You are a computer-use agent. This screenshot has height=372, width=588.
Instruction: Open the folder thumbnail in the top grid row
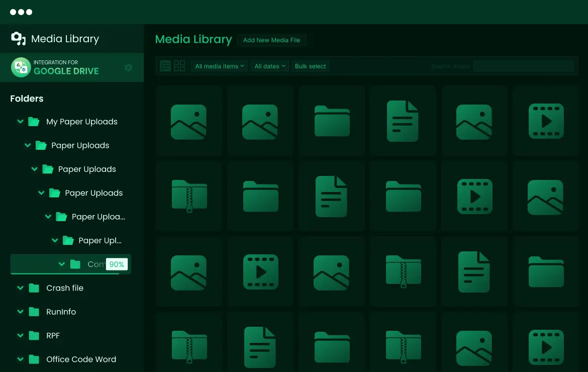332,121
